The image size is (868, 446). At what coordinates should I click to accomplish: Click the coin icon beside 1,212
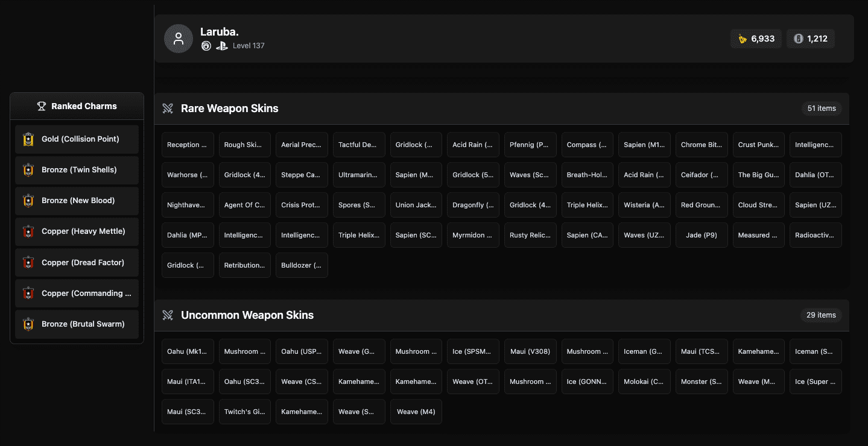(x=798, y=39)
